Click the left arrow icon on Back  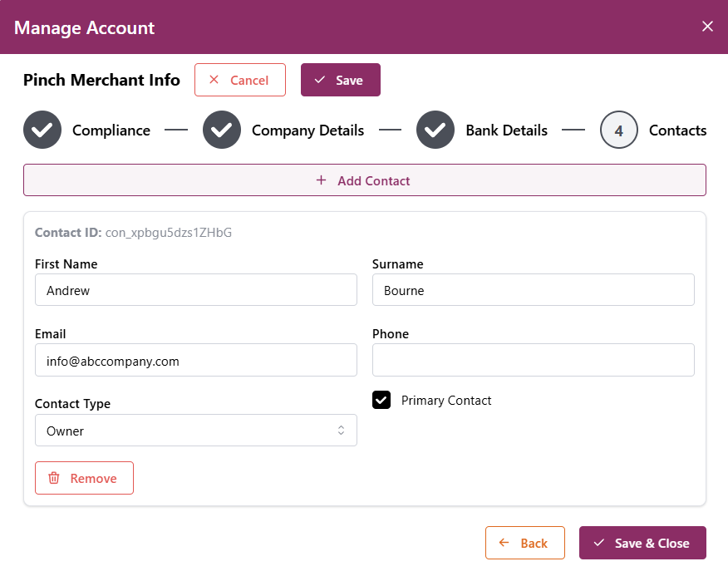[x=504, y=543]
